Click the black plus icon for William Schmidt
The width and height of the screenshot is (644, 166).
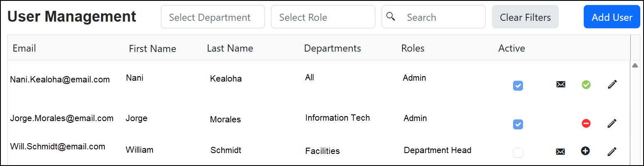(x=585, y=151)
